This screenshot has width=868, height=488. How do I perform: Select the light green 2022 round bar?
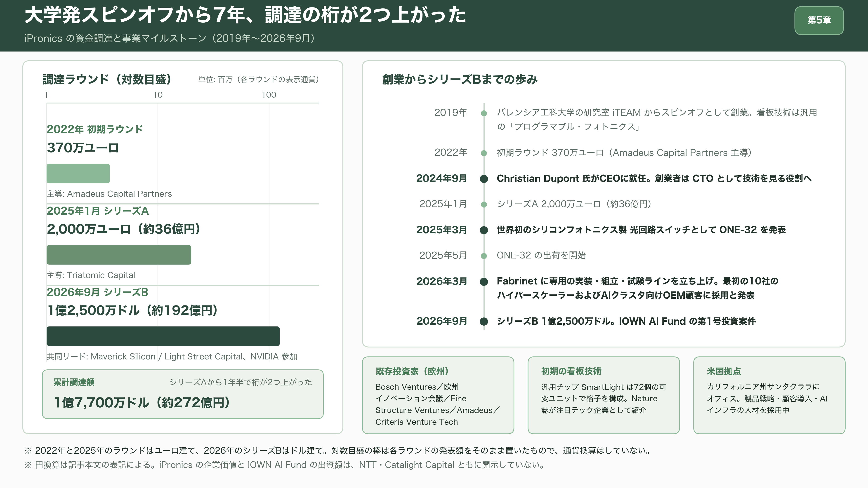pyautogui.click(x=78, y=174)
